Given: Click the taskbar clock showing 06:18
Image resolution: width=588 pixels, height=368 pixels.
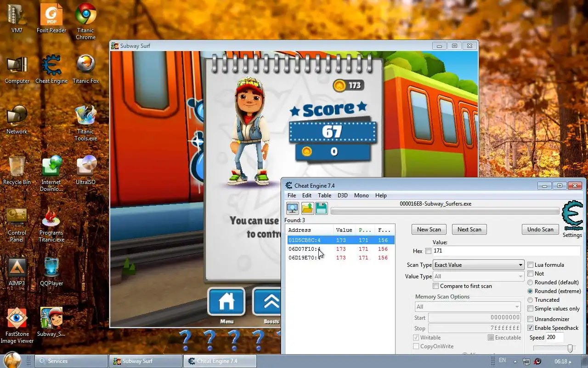Looking at the screenshot, I should (563, 361).
